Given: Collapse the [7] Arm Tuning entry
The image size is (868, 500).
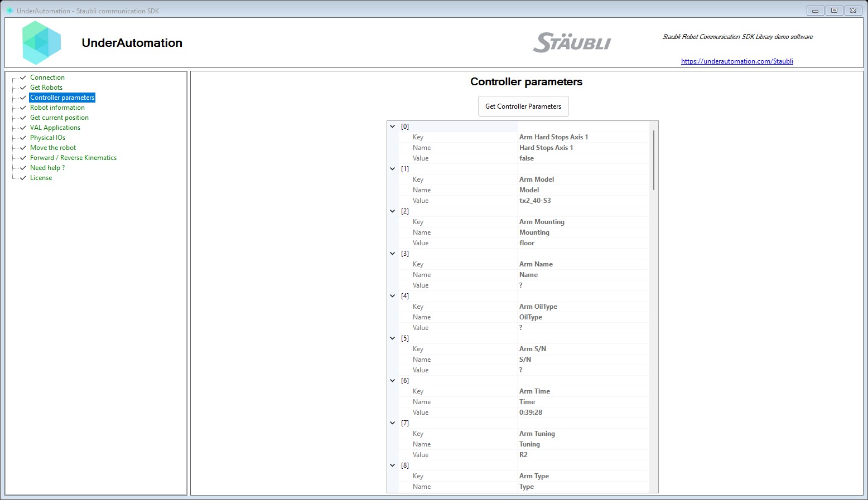Looking at the screenshot, I should coord(392,423).
